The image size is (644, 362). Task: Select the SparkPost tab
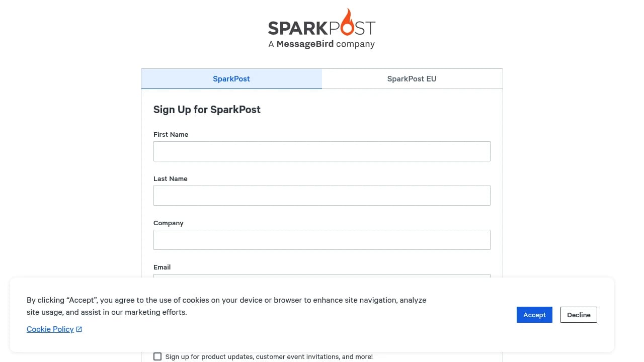click(x=231, y=78)
